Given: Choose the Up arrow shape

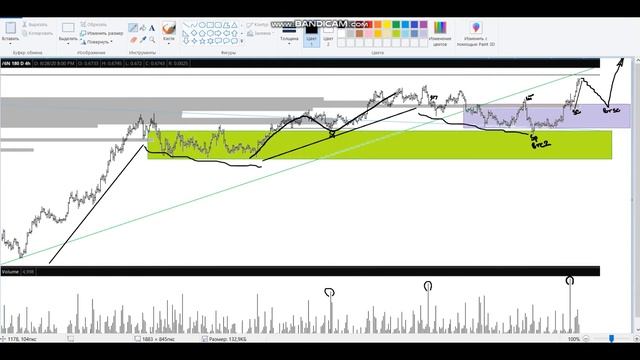Looking at the screenshot, I should coord(234,33).
